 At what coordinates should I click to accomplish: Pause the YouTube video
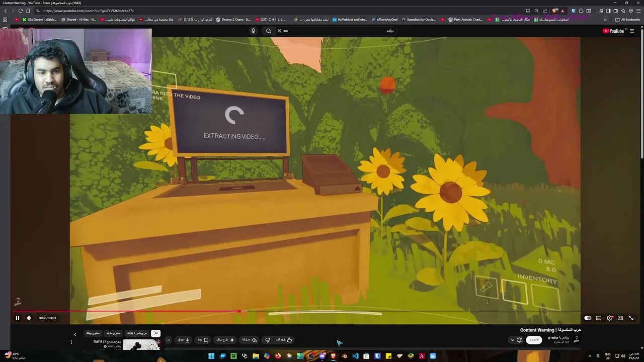[17, 318]
